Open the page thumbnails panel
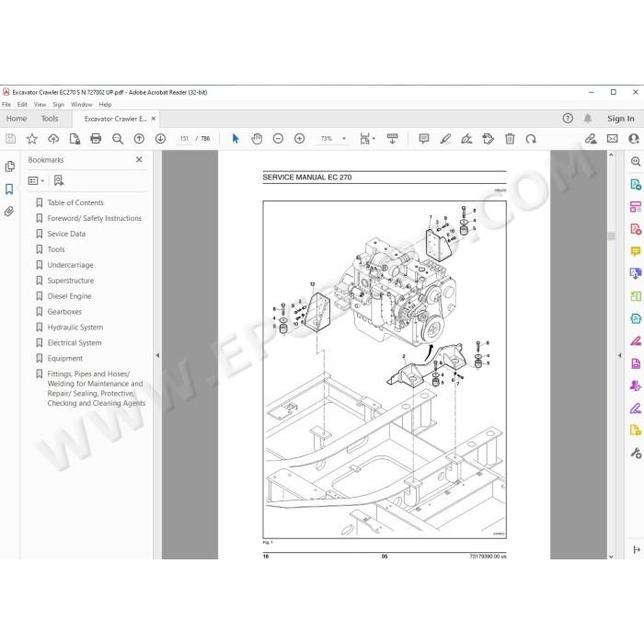This screenshot has height=644, width=644. 10,167
